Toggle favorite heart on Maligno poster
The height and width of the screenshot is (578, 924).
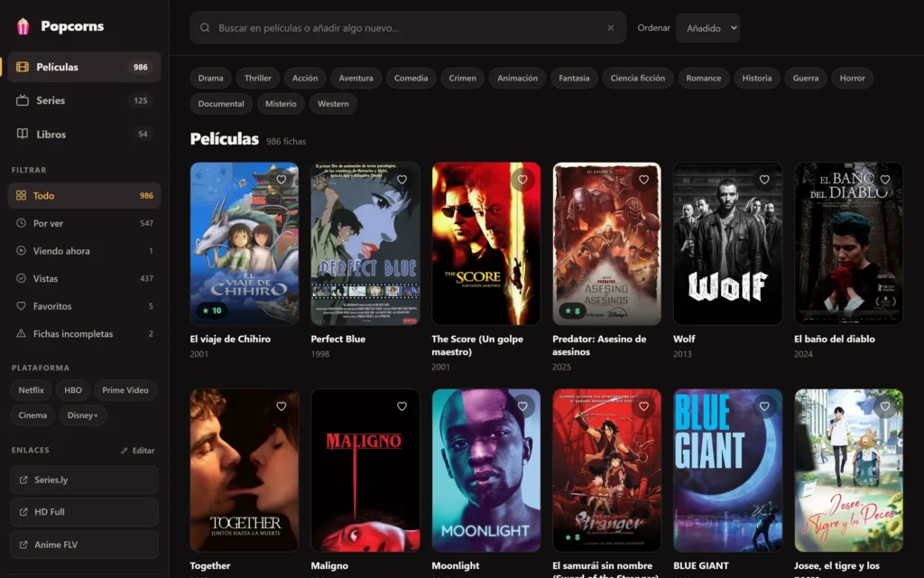pyautogui.click(x=402, y=406)
